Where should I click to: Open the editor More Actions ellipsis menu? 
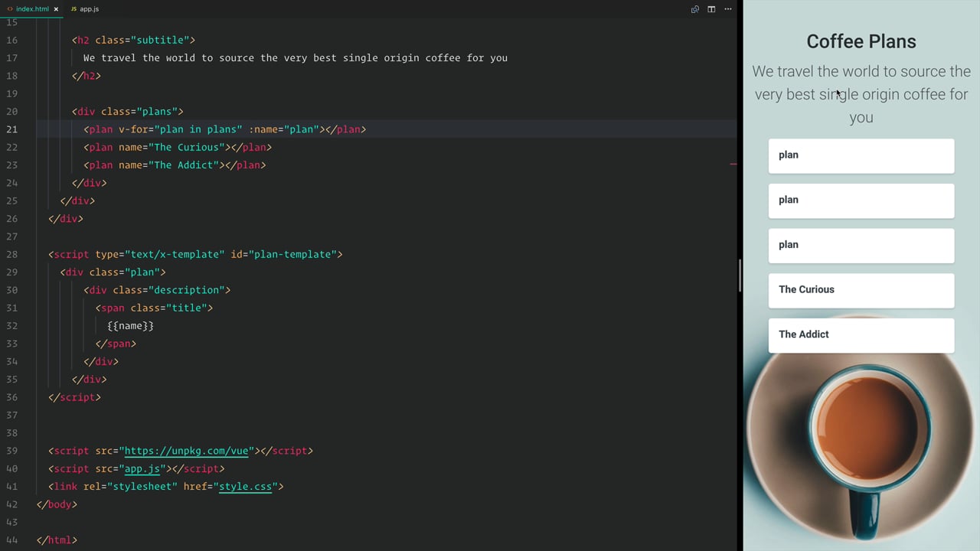pyautogui.click(x=728, y=9)
